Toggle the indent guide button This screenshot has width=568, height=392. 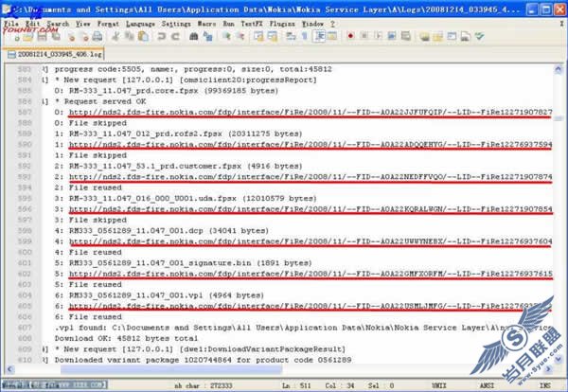tap(320, 37)
